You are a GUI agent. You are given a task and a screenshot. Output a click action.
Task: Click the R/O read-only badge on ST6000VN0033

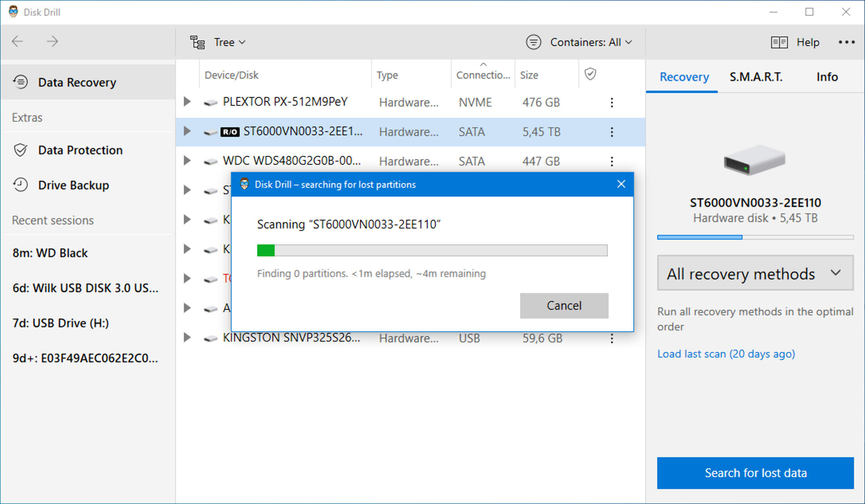[230, 132]
